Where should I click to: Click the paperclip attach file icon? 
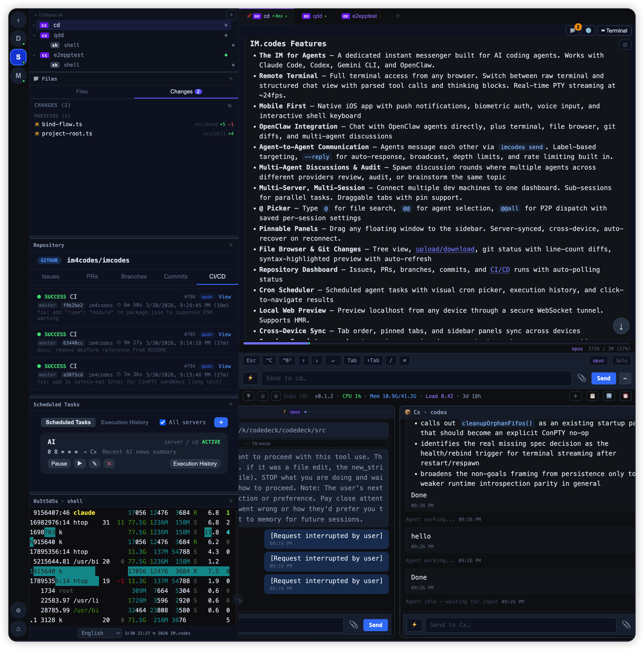(582, 378)
